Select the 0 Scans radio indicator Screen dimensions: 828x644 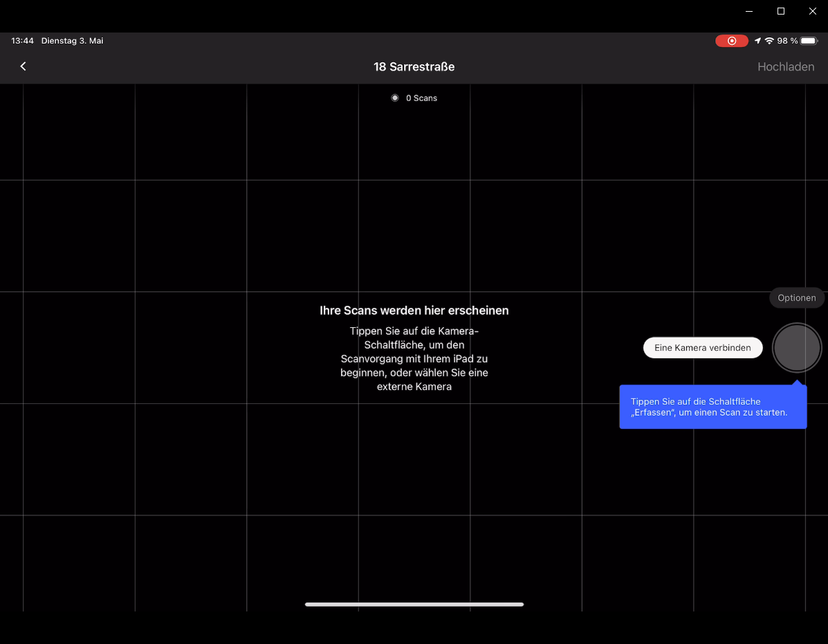coord(394,98)
